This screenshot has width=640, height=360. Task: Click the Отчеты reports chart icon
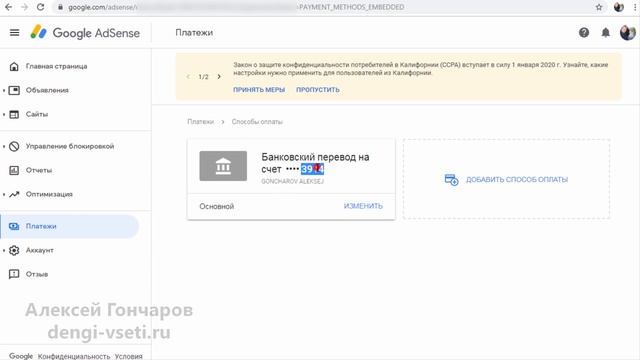(x=14, y=170)
